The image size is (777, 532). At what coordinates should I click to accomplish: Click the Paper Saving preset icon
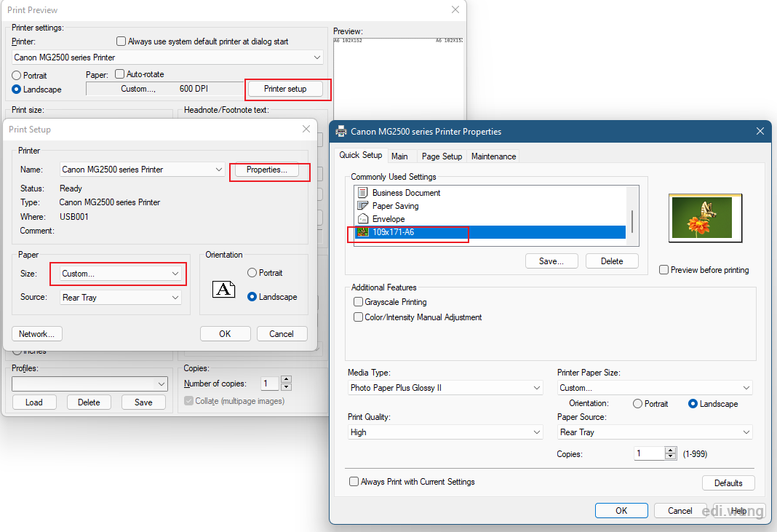pyautogui.click(x=363, y=206)
